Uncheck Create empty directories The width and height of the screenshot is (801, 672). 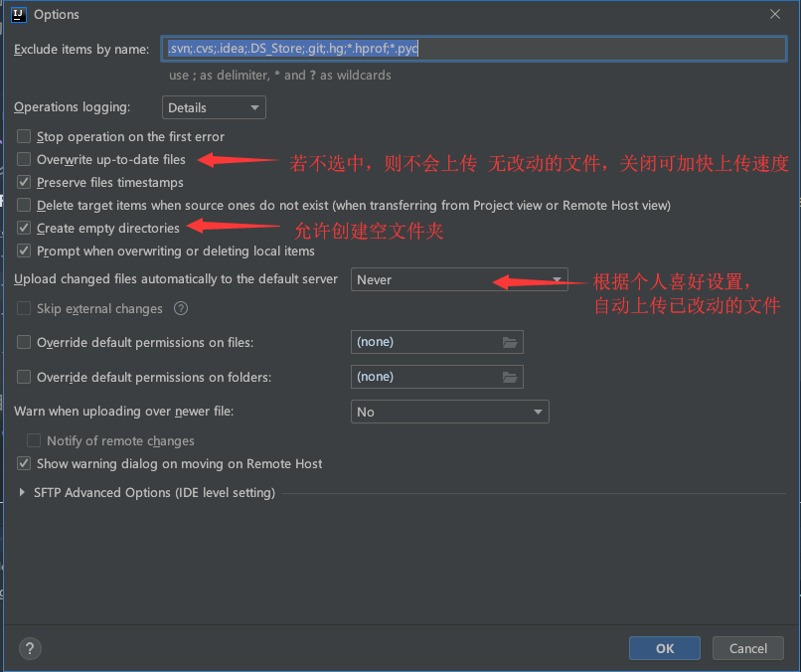(x=24, y=228)
